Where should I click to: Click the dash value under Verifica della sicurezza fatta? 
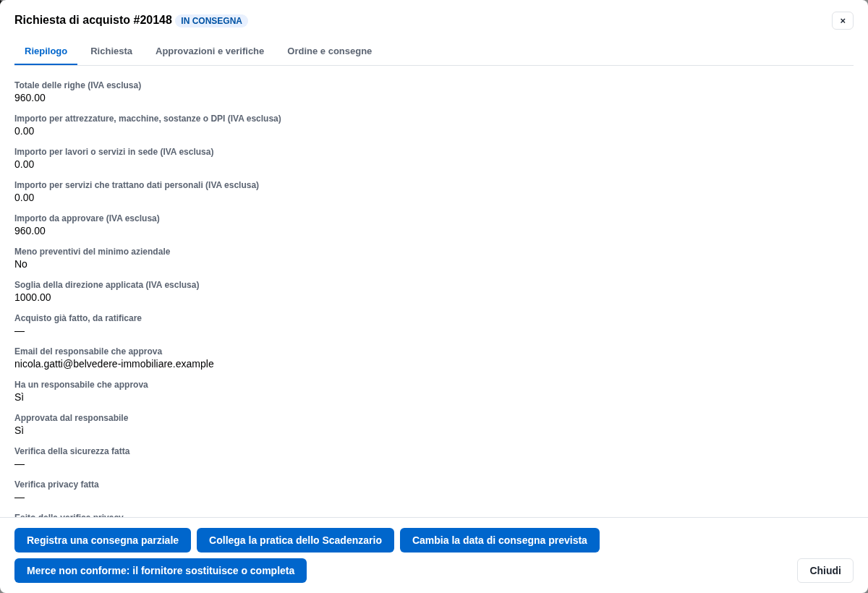coord(20,464)
